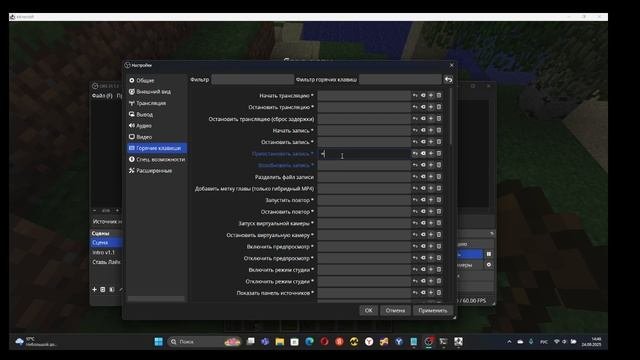Delete the hotkey for Остановить повтор with the trash icon
Image resolution: width=640 pixels, height=360 pixels.
pos(439,211)
